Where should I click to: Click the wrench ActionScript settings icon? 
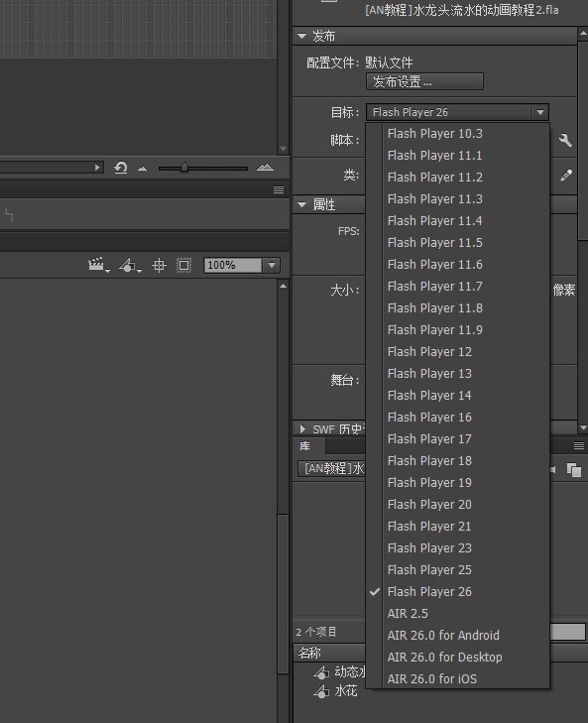click(x=565, y=140)
